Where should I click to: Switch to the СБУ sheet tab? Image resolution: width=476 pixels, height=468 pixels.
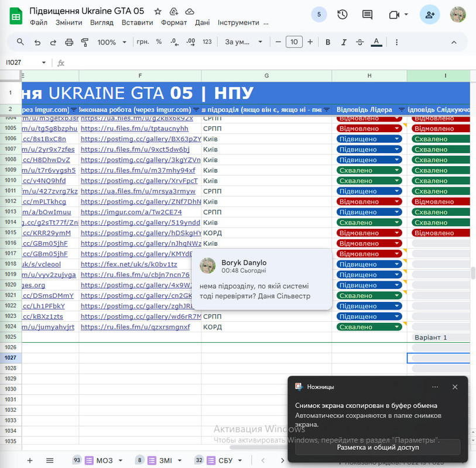click(x=225, y=460)
